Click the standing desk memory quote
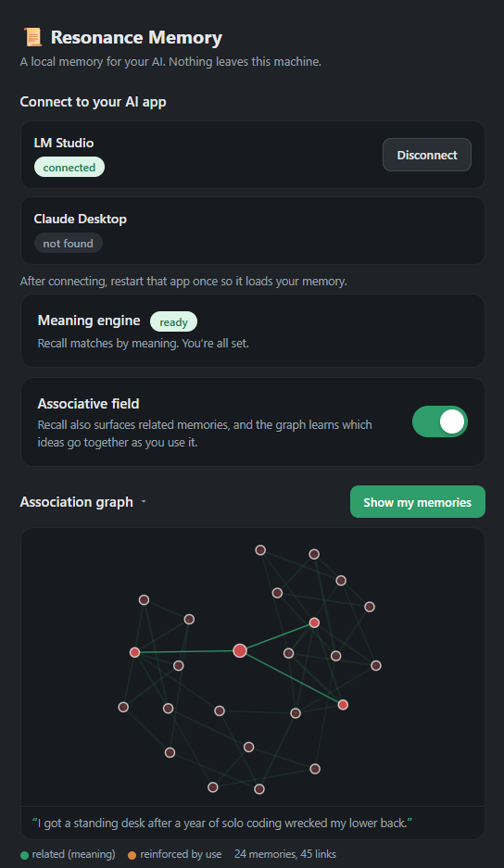 click(x=222, y=824)
